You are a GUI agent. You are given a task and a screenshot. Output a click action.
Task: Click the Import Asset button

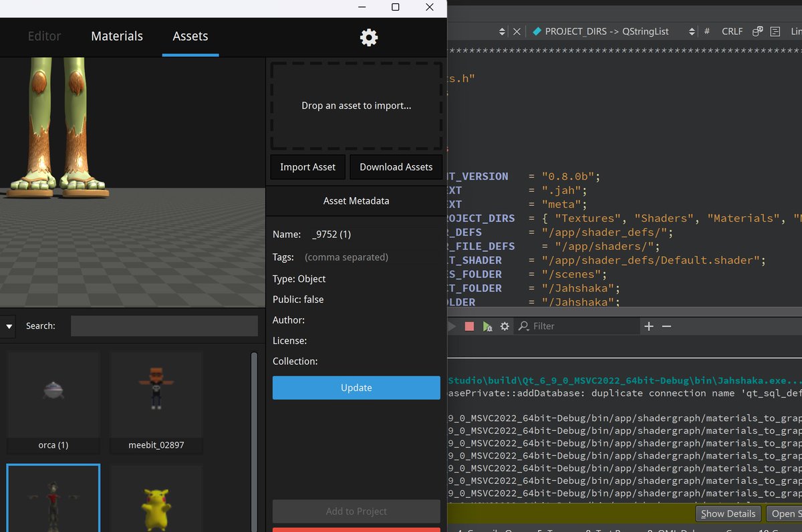307,167
